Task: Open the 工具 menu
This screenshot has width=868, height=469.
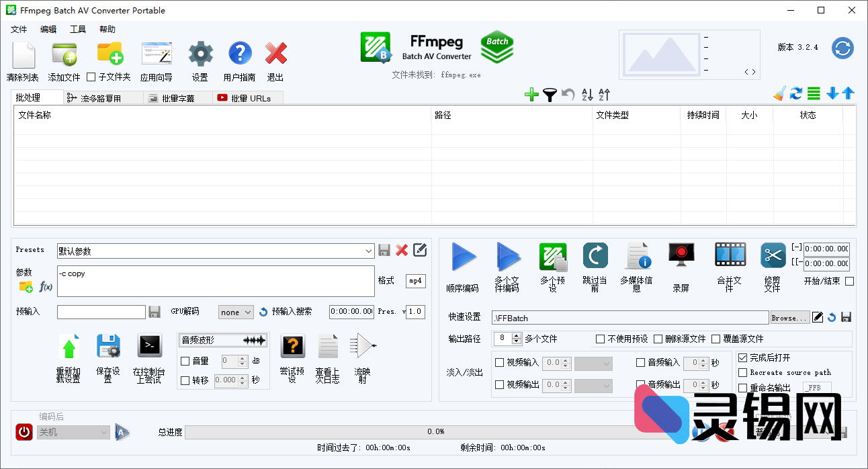Action: pyautogui.click(x=78, y=30)
